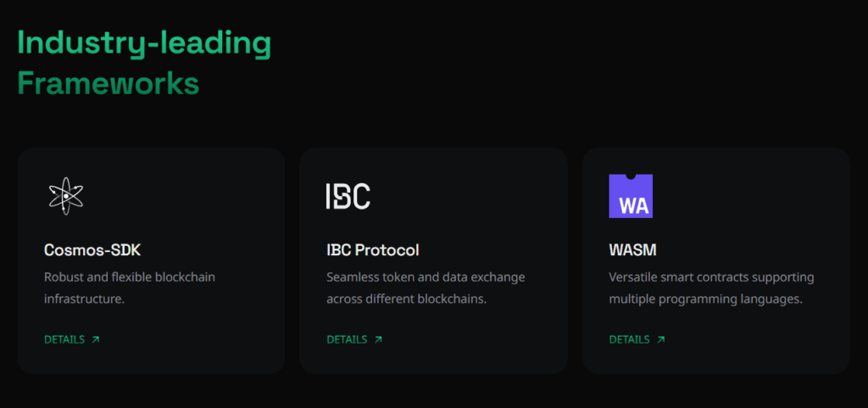Click empty space right of the WA logo
The height and width of the screenshot is (408, 868).
pos(746,196)
